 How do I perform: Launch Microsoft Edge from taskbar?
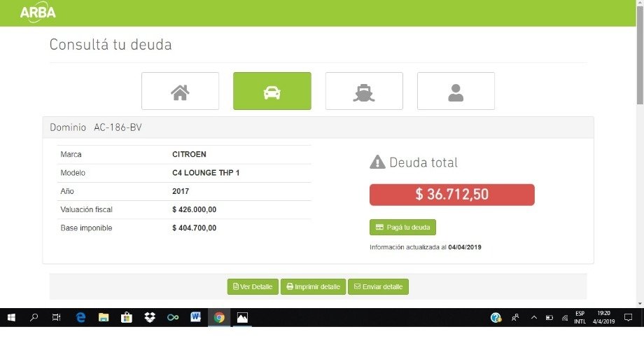click(x=80, y=318)
